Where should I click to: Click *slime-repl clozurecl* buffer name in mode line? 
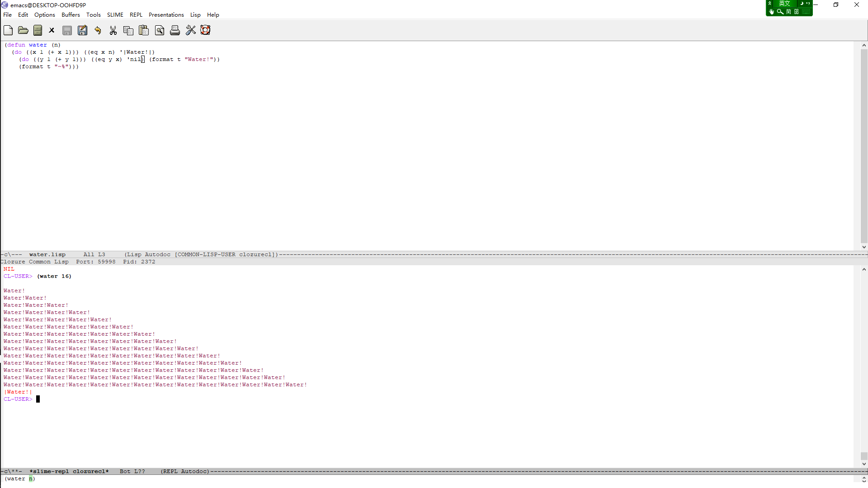[x=69, y=472]
